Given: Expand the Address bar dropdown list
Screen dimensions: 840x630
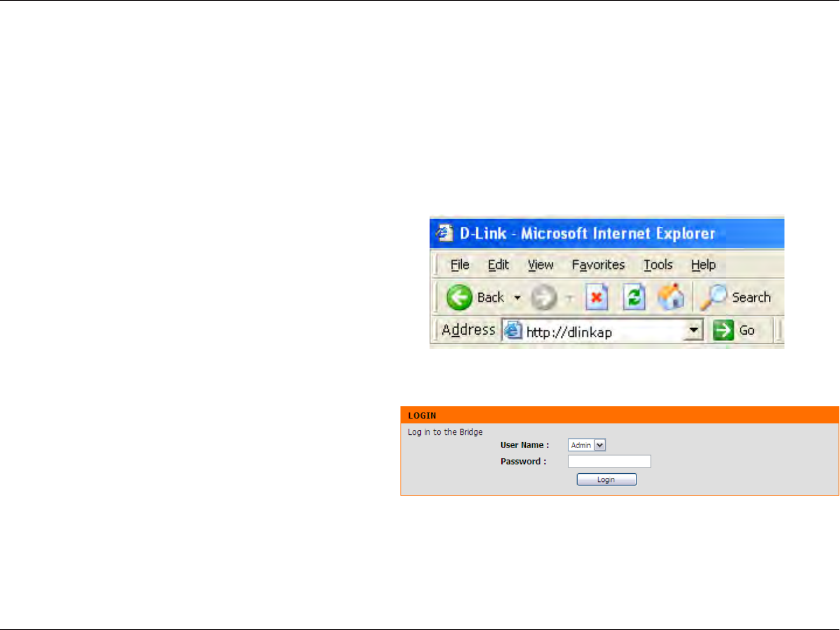Looking at the screenshot, I should pos(693,330).
